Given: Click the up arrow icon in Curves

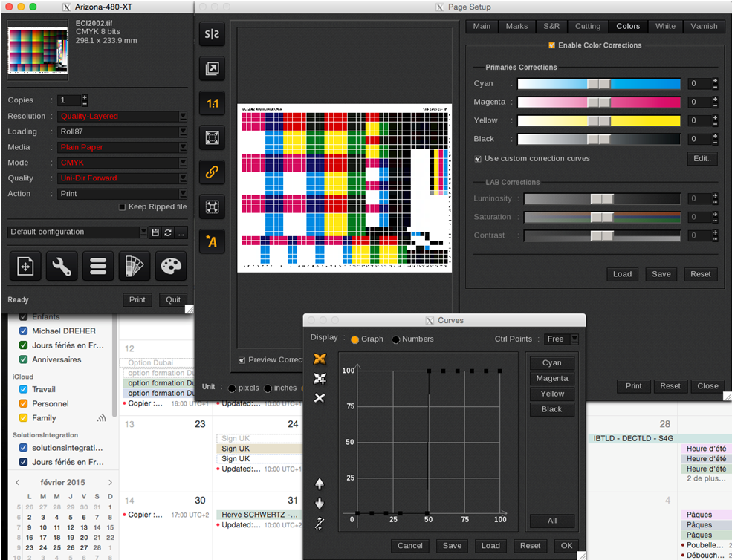Looking at the screenshot, I should click(x=320, y=484).
